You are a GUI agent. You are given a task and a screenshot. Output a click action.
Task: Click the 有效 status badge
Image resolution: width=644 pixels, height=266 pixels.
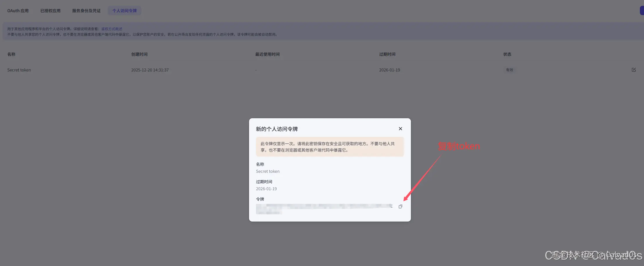(x=510, y=70)
